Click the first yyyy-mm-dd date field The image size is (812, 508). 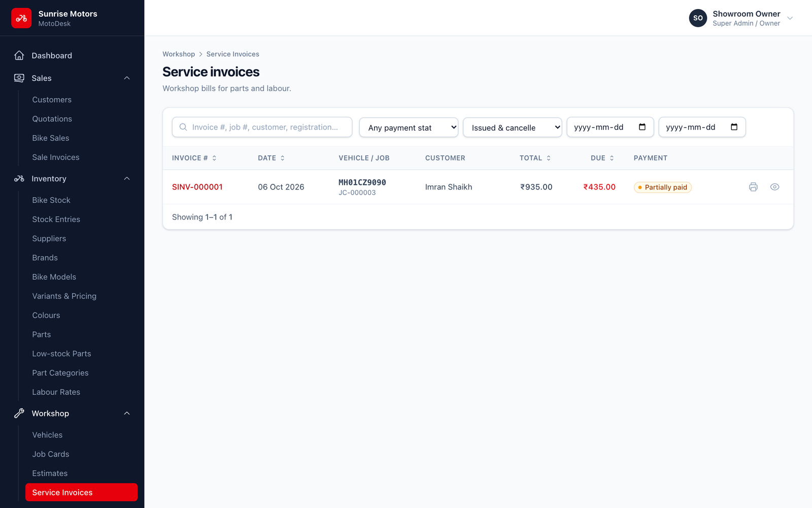(610, 127)
